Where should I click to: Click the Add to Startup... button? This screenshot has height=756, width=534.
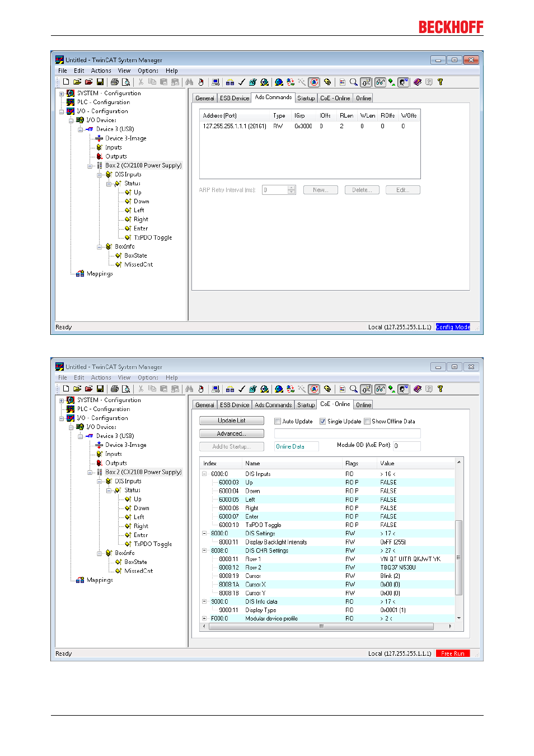(231, 446)
